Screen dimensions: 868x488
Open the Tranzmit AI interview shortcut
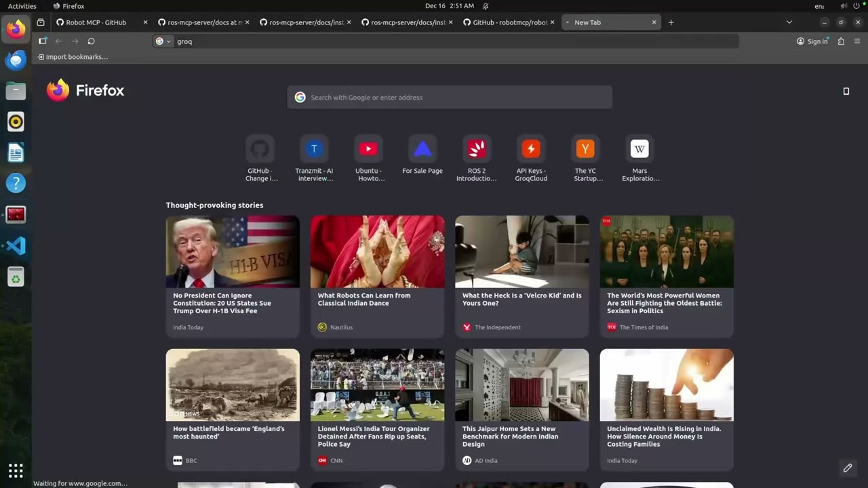314,158
